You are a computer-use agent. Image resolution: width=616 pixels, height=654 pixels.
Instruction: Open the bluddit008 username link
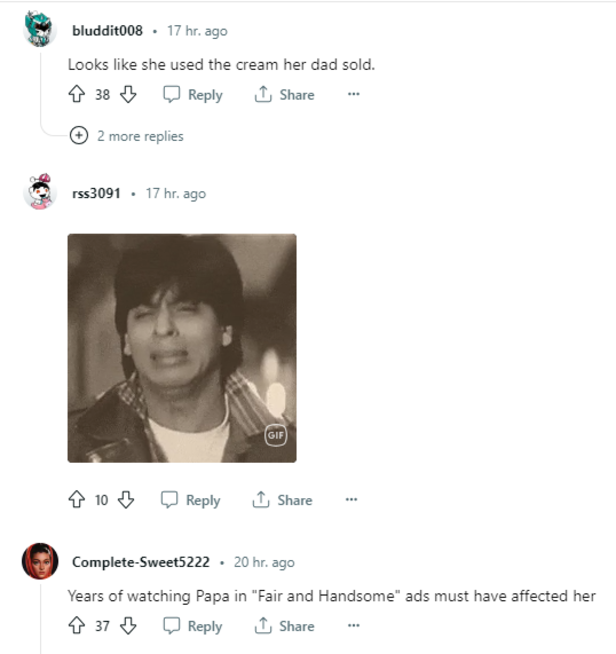tap(108, 31)
